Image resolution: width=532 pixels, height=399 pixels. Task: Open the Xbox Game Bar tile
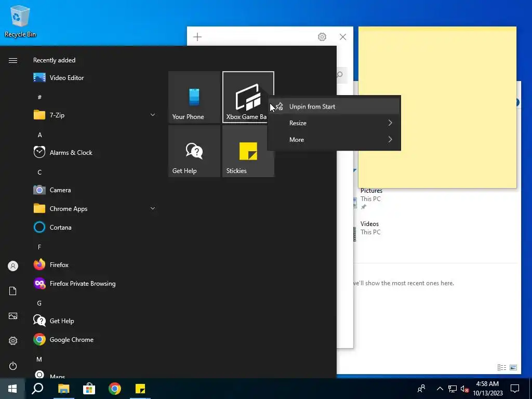(x=248, y=97)
